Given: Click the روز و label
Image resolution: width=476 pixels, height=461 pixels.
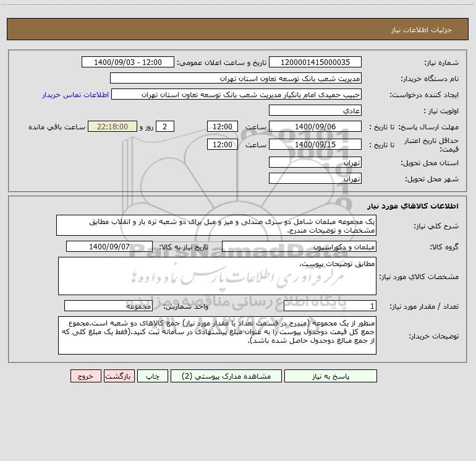Looking at the screenshot, I should pyautogui.click(x=147, y=127).
